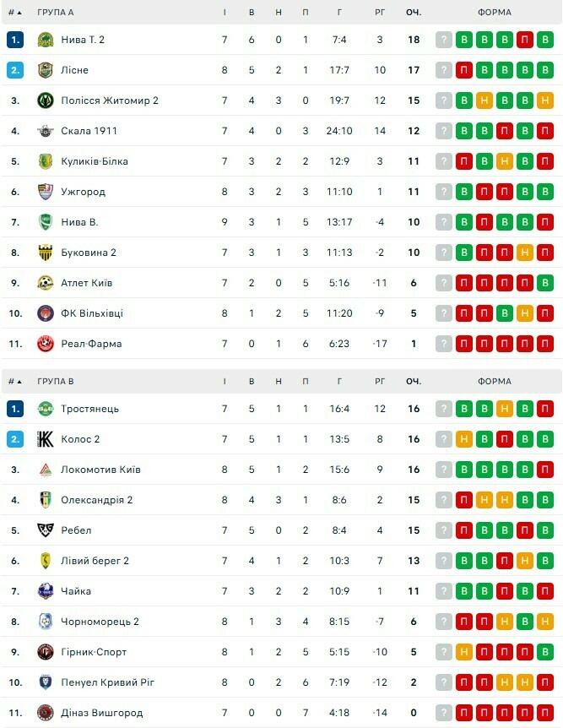Click the Буковина 2 club emblem
Screen dimensions: 563x728
[x=46, y=253]
